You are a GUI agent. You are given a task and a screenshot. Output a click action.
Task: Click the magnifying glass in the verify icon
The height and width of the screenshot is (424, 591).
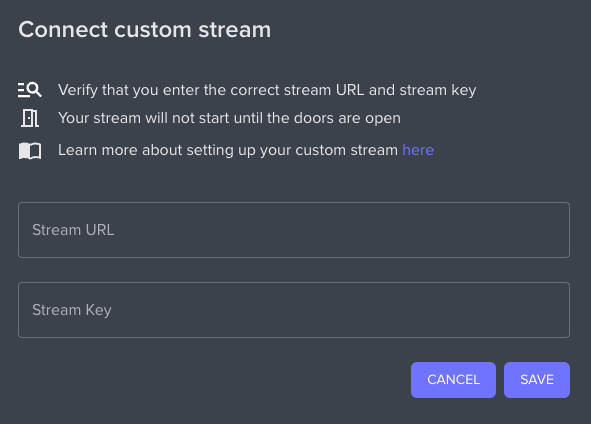[35, 89]
